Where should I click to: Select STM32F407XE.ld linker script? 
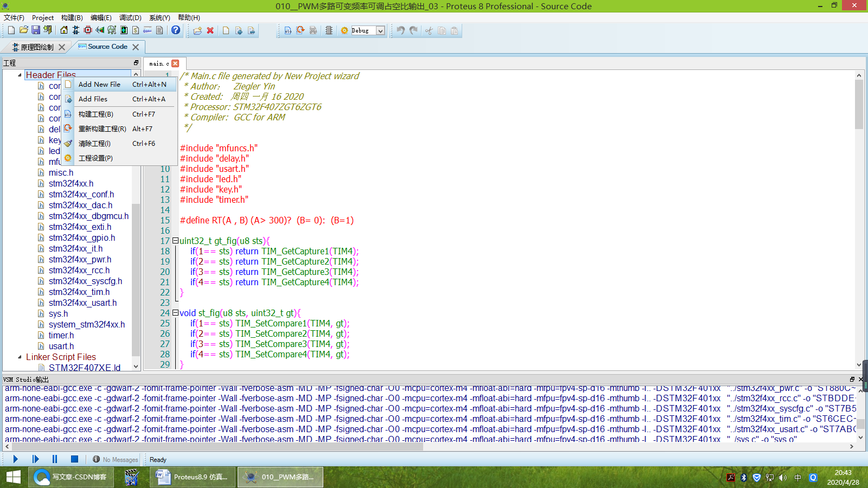tap(85, 367)
